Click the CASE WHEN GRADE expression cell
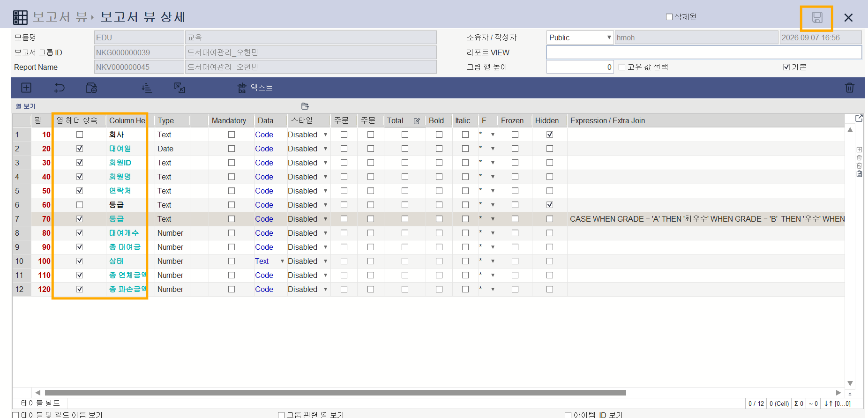Viewport: 868px width, 418px height. tap(706, 219)
